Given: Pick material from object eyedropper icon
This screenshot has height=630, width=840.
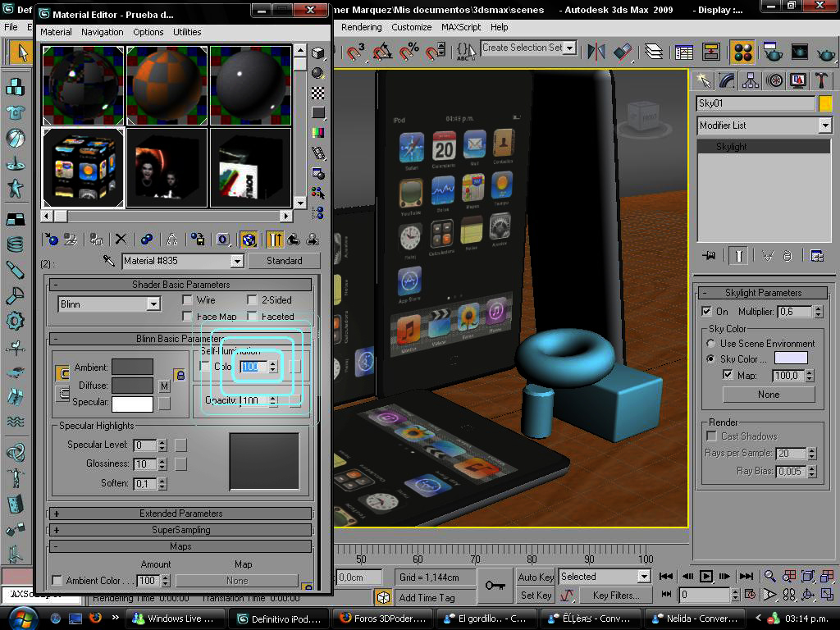Looking at the screenshot, I should point(109,261).
